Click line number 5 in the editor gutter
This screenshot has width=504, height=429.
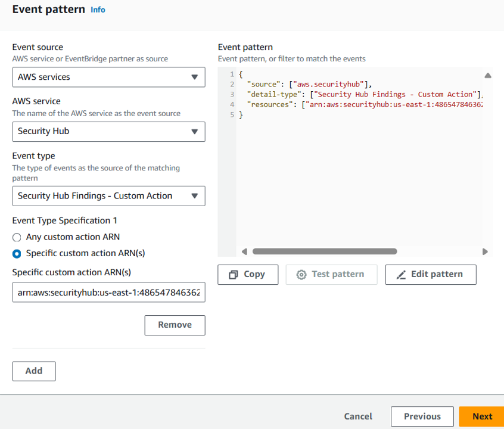pyautogui.click(x=232, y=115)
